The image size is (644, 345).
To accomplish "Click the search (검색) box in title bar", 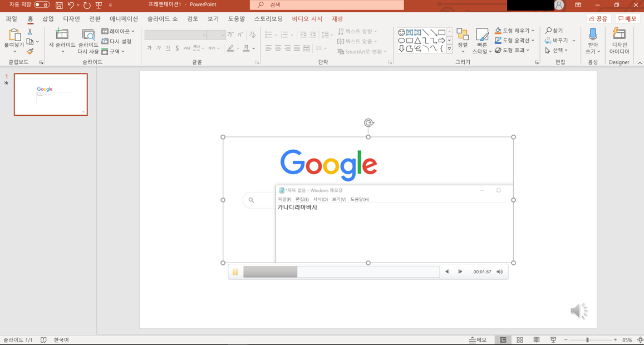I will 327,6.
